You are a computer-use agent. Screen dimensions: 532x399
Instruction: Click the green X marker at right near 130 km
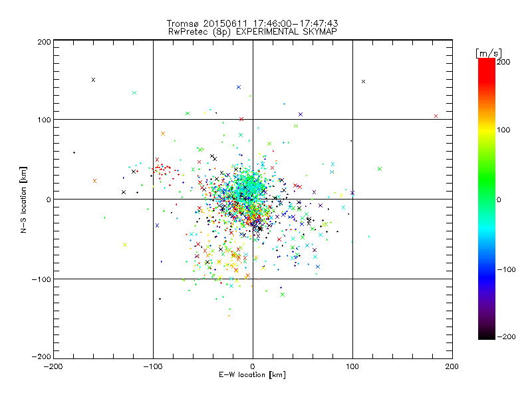380,169
